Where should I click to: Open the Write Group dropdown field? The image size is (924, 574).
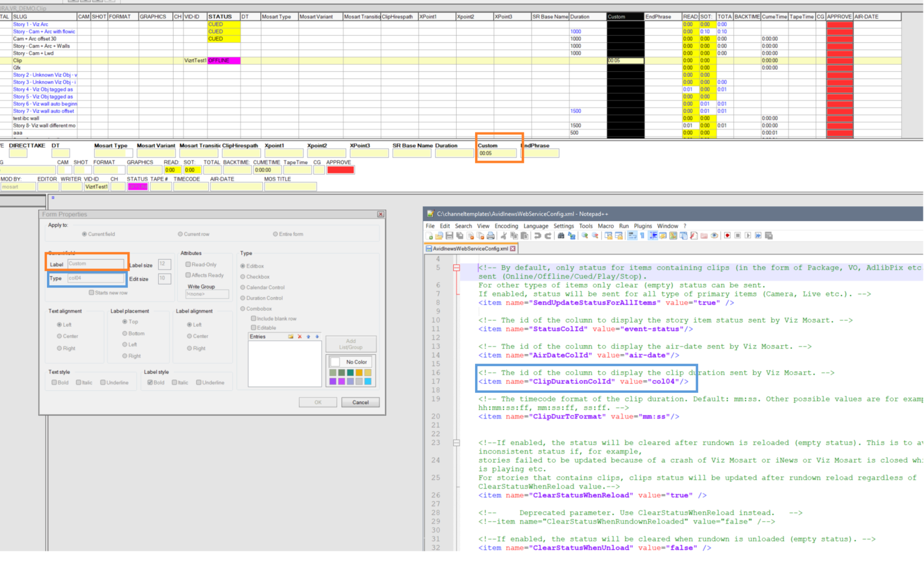coord(207,294)
